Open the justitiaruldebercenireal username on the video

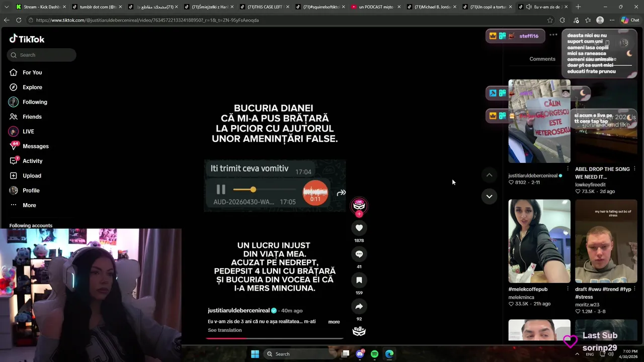tap(239, 310)
